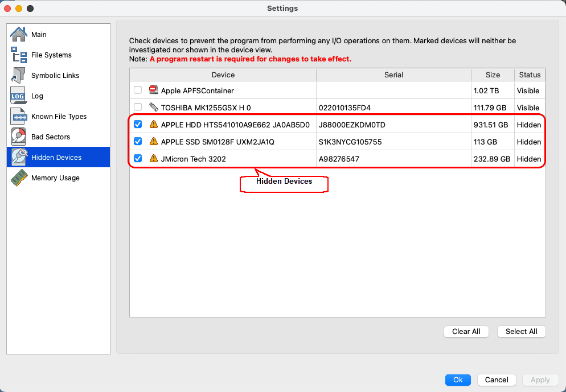Sort by the Serial column header
Viewport: 566px width, 392px height.
[393, 75]
